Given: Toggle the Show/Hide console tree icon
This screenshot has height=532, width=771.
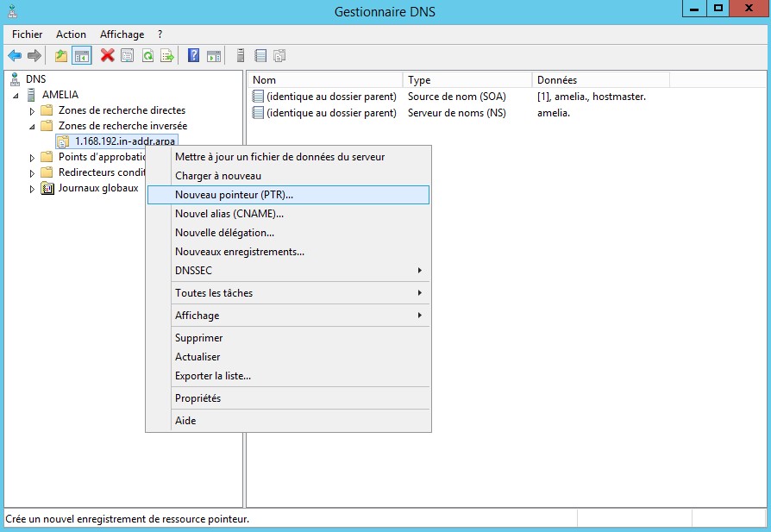Looking at the screenshot, I should (81, 56).
